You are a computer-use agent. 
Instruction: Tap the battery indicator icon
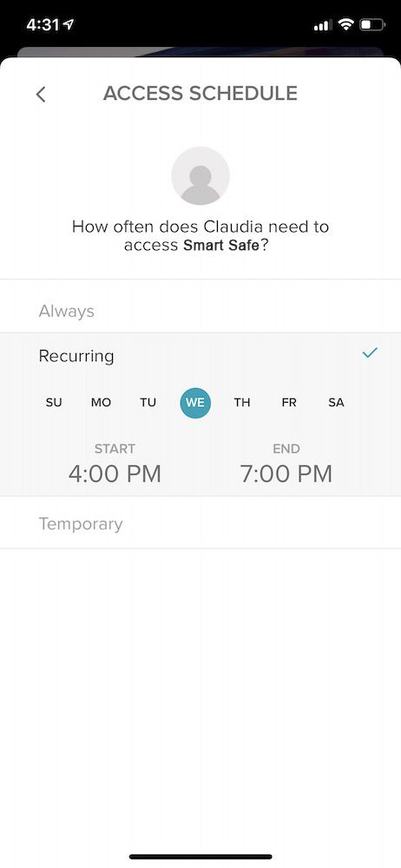[372, 24]
